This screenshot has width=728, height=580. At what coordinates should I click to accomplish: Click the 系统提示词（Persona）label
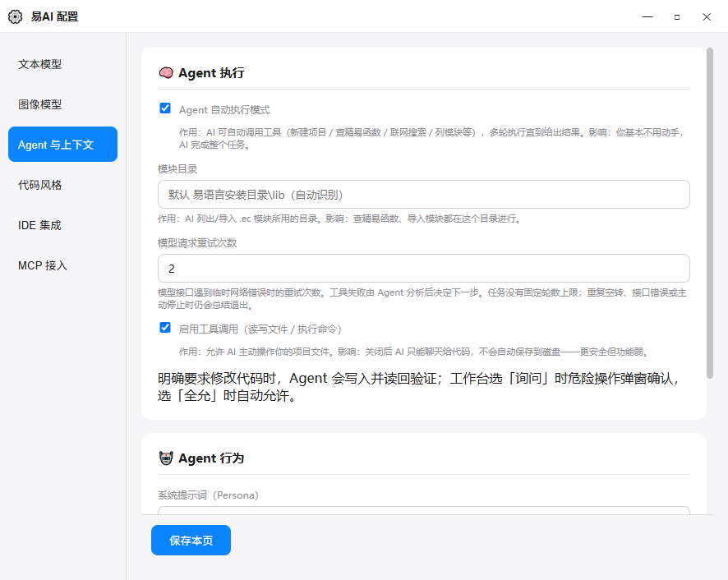tap(208, 495)
